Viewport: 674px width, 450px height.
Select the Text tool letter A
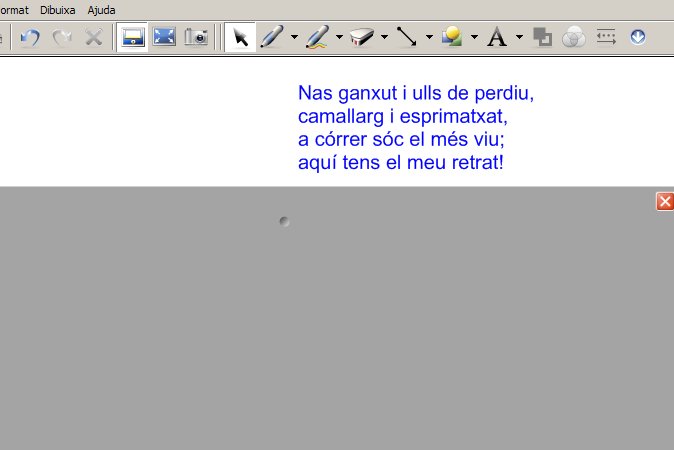click(x=497, y=37)
